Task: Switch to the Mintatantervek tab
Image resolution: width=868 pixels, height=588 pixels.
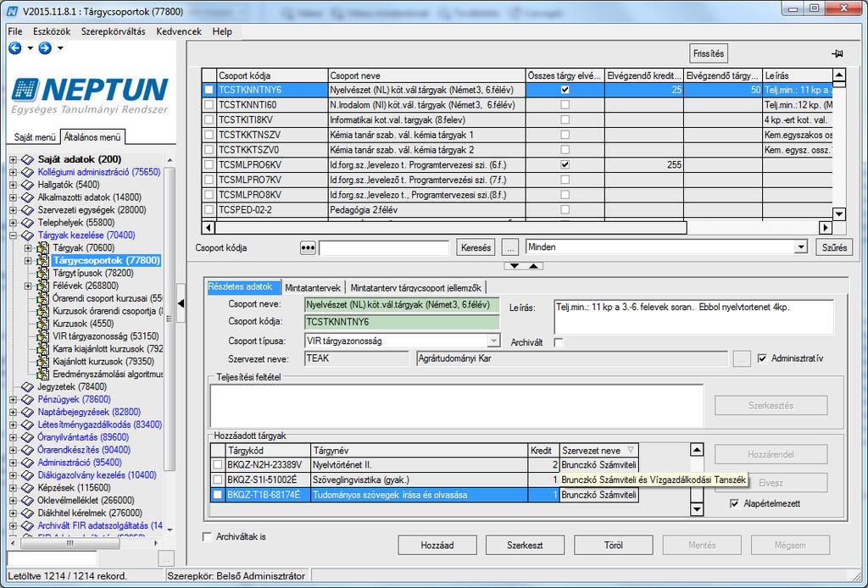Action: (x=313, y=287)
